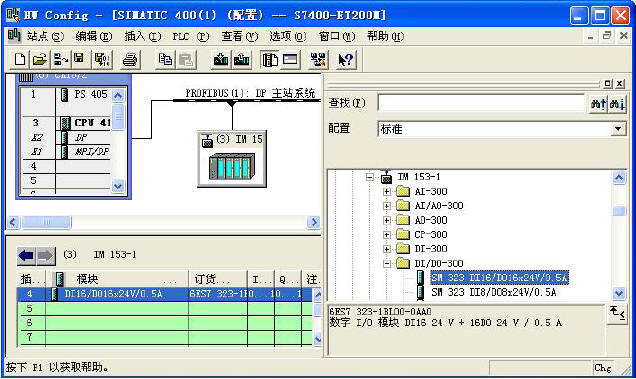Click the Open folder toolbar icon

tap(39, 60)
